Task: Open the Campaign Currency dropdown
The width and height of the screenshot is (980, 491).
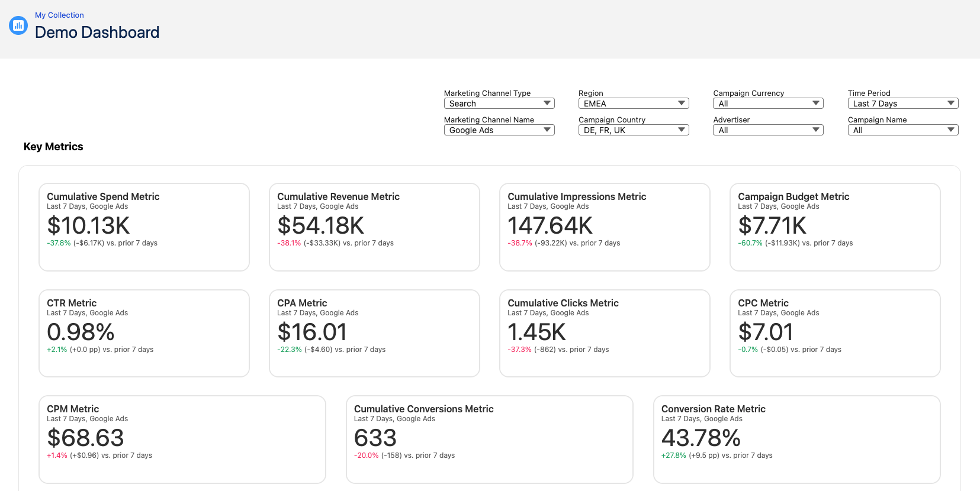Action: pos(767,104)
